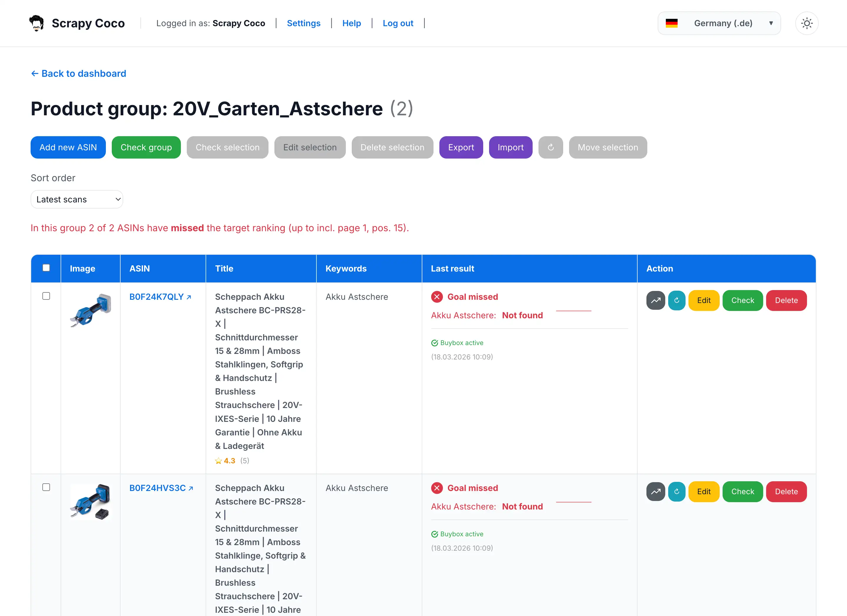
Task: Open ASIN link B0F24K7QLY
Action: (x=160, y=297)
